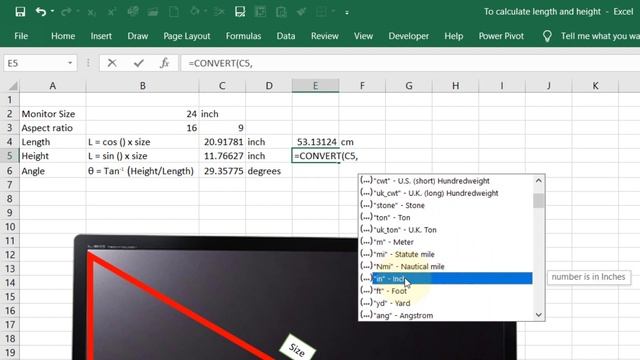The width and height of the screenshot is (640, 360).
Task: Click the Undo arrow icon
Action: click(x=40, y=12)
